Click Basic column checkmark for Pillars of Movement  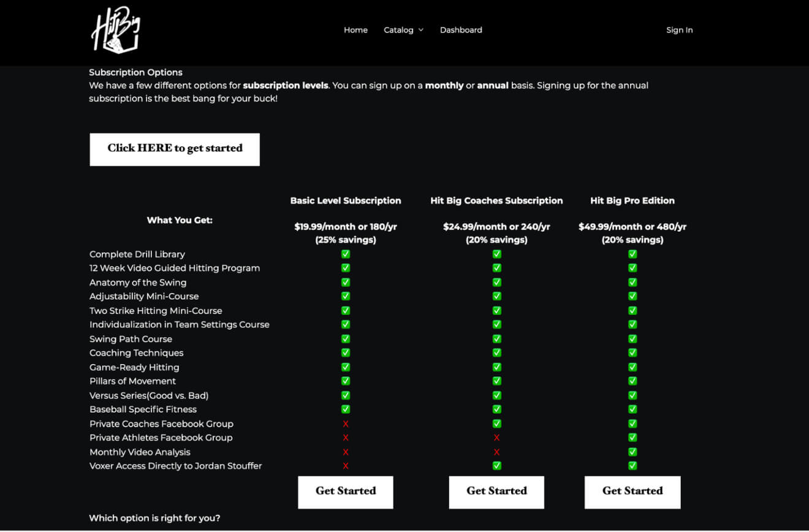346,381
